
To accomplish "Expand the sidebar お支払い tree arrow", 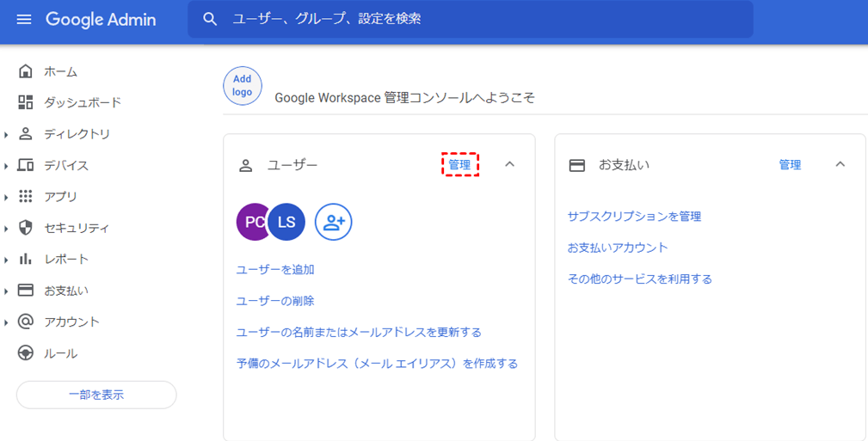I will pos(6,291).
